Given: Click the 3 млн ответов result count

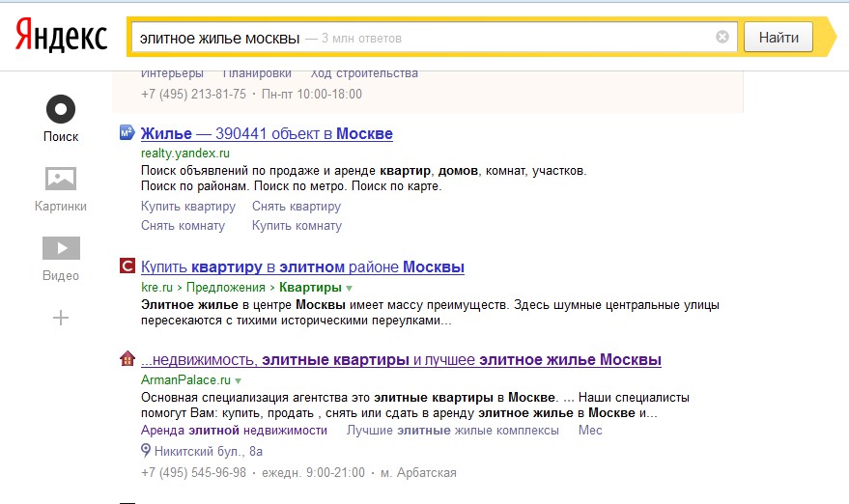Looking at the screenshot, I should pyautogui.click(x=361, y=39).
